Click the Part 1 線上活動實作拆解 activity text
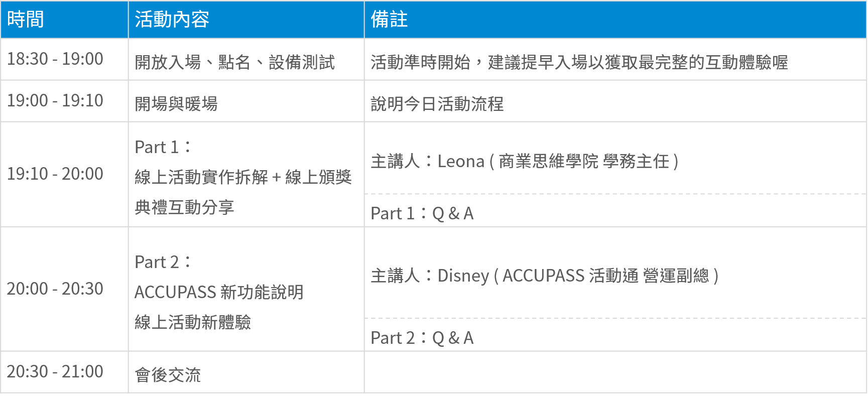Viewport: 868px width, 396px height. pyautogui.click(x=243, y=177)
